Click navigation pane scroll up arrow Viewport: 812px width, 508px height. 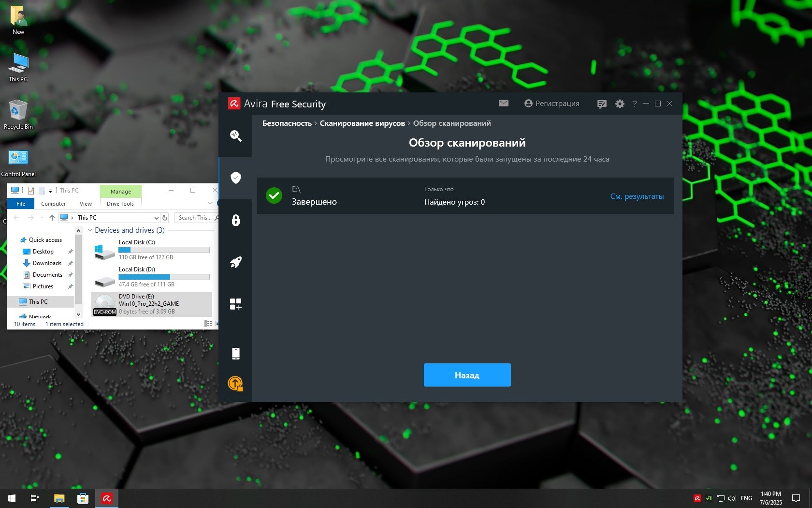point(78,231)
